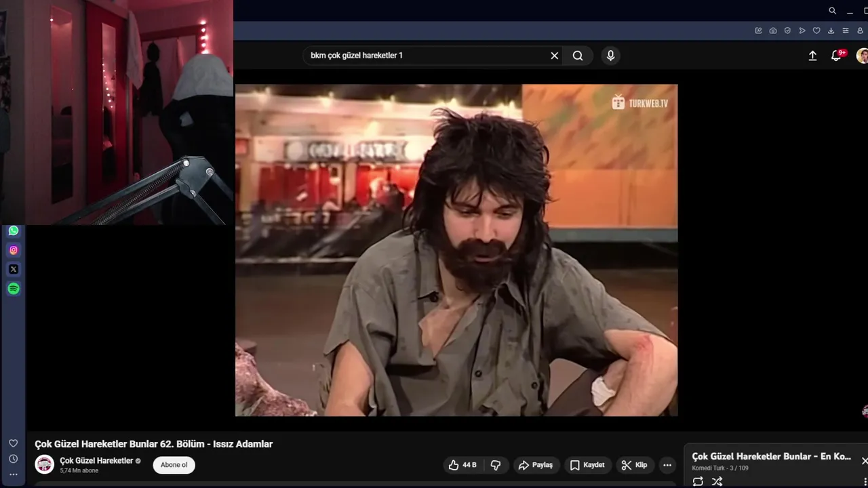Open the Çok Güzel Hareketler channel avatar
The height and width of the screenshot is (488, 868).
tap(45, 464)
